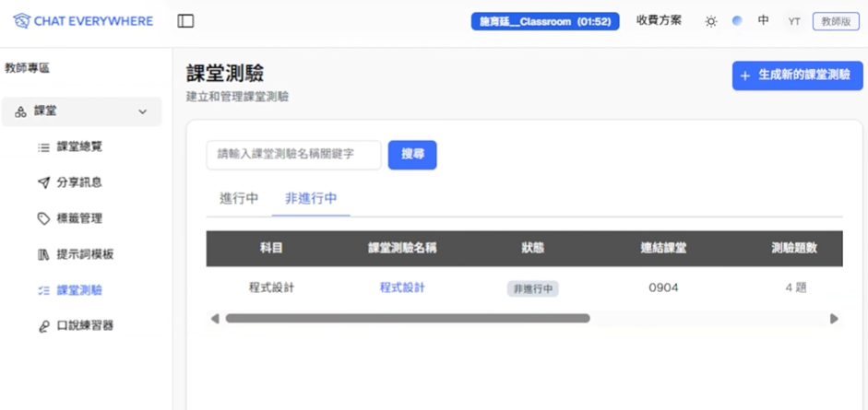The image size is (868, 410).
Task: Click the Classroom (01:52) timer button
Action: pyautogui.click(x=545, y=21)
